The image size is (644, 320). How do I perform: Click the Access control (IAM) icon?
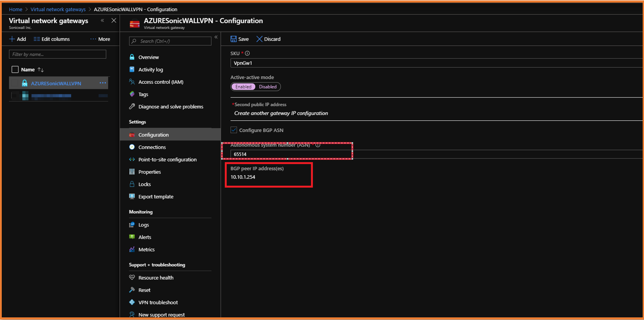click(132, 82)
